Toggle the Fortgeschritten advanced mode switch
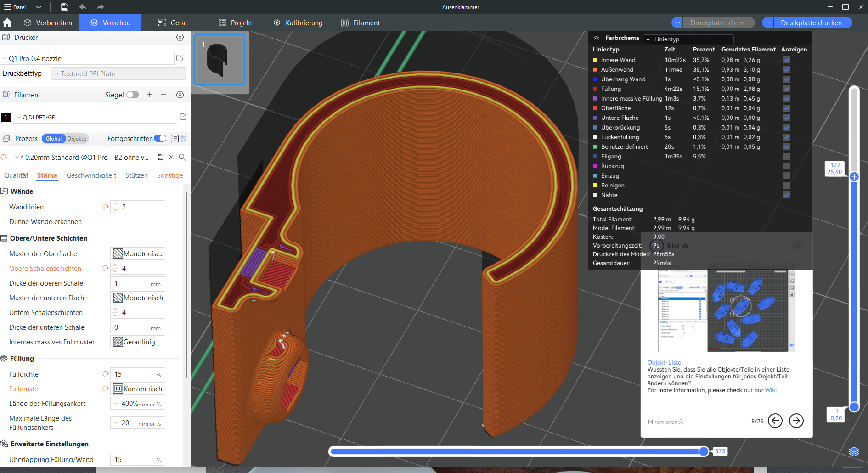This screenshot has width=868, height=473. (x=160, y=138)
